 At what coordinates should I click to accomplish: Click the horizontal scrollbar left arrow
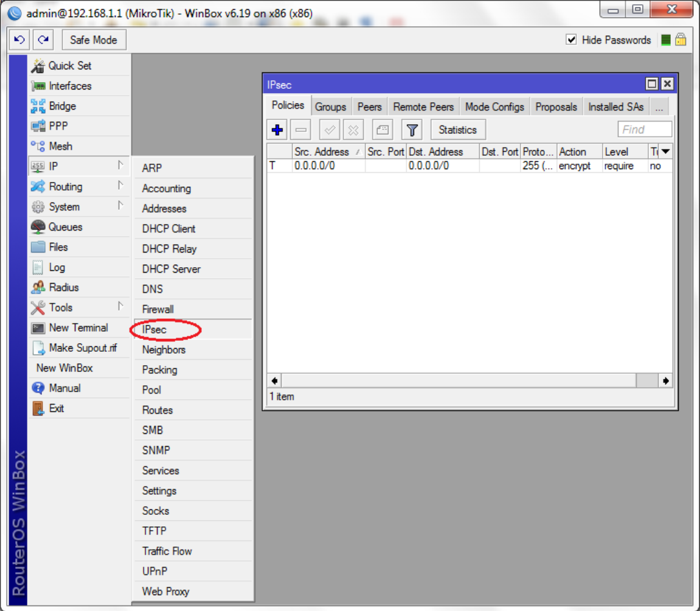pyautogui.click(x=274, y=380)
